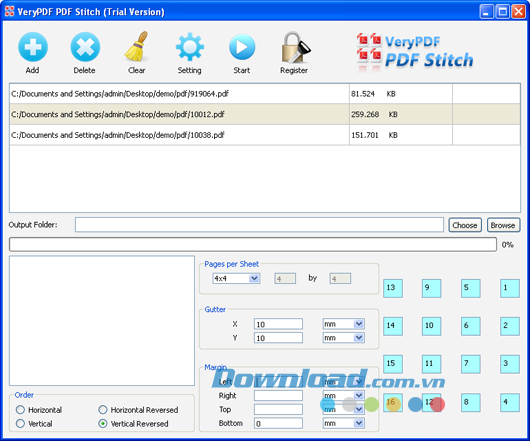Select layout preview tile 15
This screenshot has width=530, height=441.
[393, 364]
